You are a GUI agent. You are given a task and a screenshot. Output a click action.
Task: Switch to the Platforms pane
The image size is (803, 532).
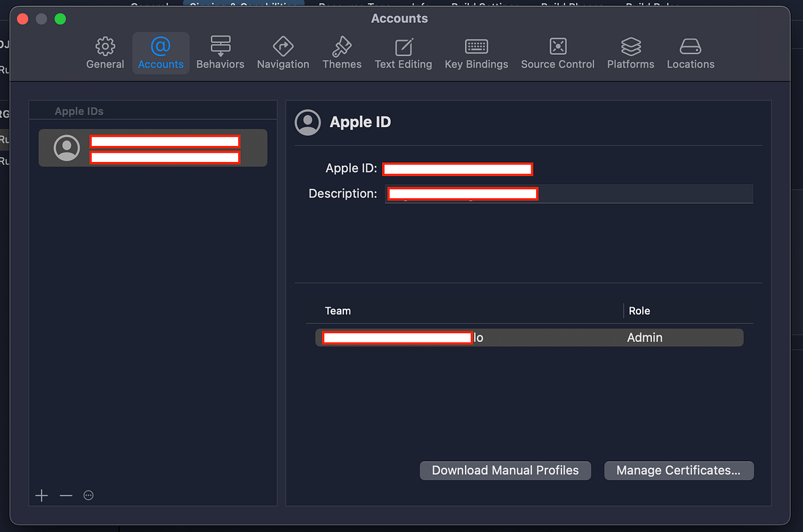coord(630,52)
